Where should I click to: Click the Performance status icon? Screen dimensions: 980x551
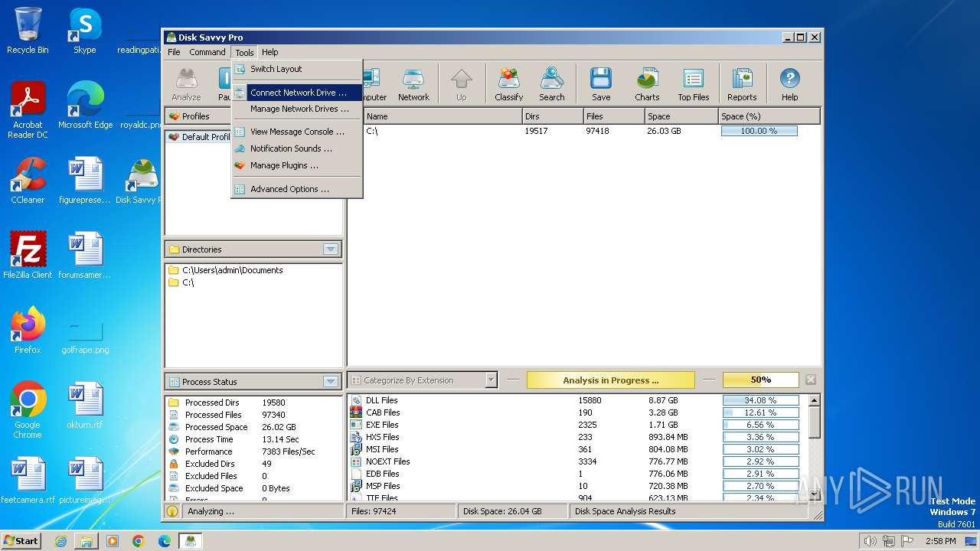click(173, 452)
